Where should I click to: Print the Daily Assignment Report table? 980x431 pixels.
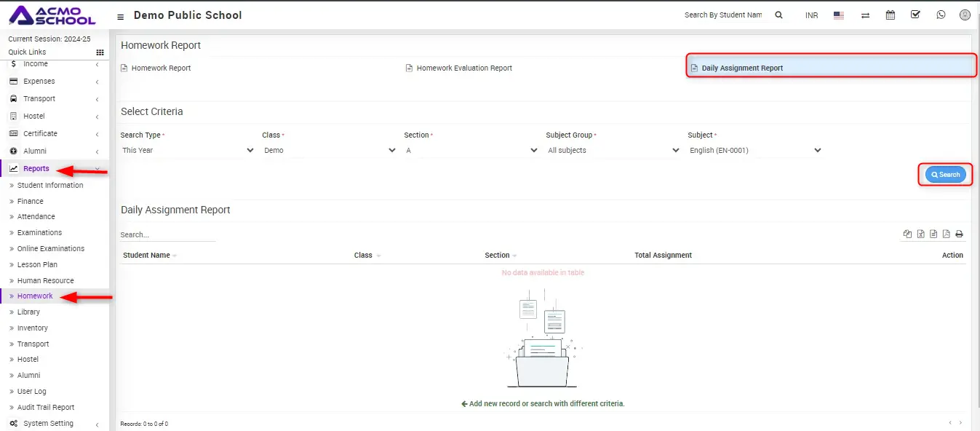[959, 234]
